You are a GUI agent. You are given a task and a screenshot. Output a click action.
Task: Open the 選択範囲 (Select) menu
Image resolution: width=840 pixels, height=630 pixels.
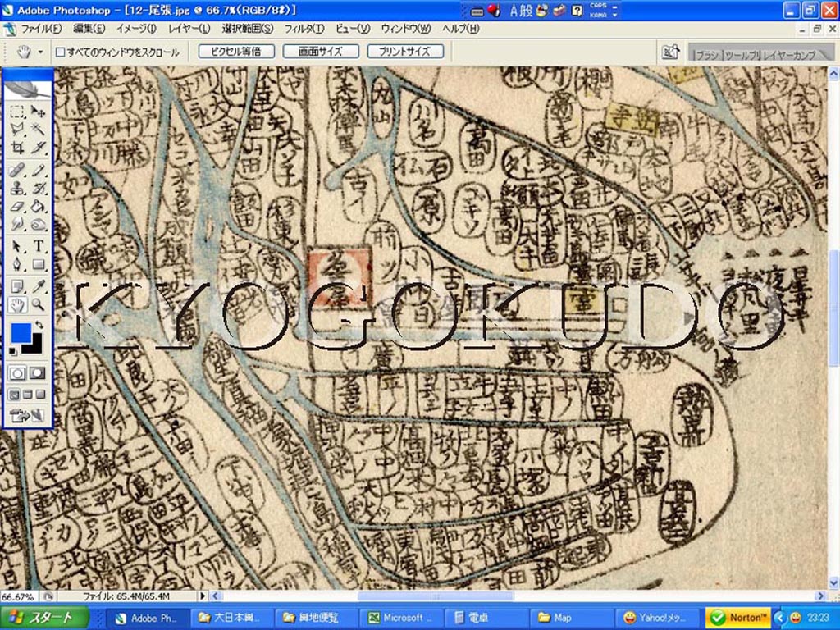(x=248, y=29)
